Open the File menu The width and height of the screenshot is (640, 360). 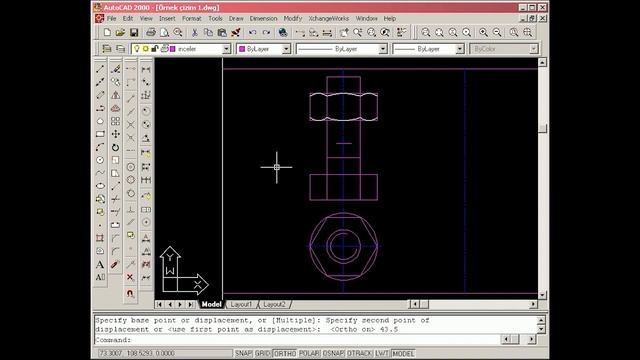click(x=111, y=18)
